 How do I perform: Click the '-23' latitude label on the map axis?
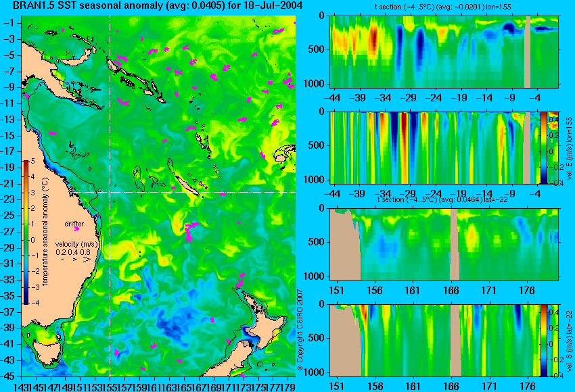tap(8, 199)
